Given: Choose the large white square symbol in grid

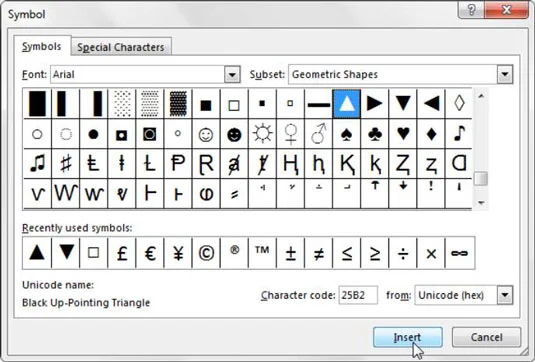Looking at the screenshot, I should click(x=234, y=104).
